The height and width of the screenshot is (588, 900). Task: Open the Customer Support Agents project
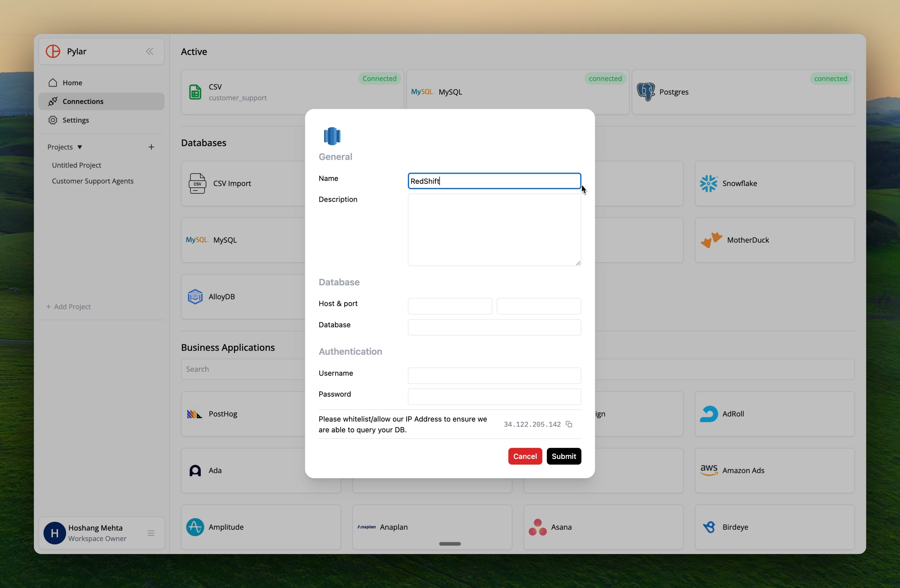93,181
